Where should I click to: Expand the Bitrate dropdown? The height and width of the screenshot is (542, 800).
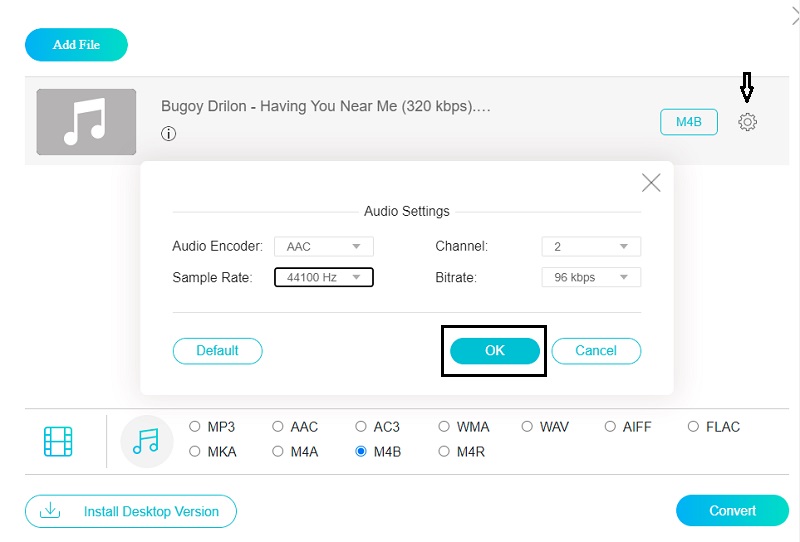click(x=591, y=277)
